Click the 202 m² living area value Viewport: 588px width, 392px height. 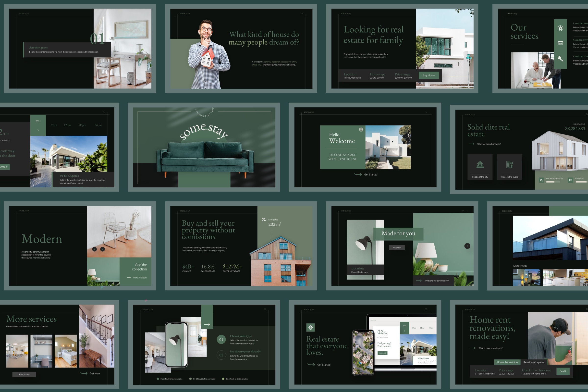pos(275,224)
